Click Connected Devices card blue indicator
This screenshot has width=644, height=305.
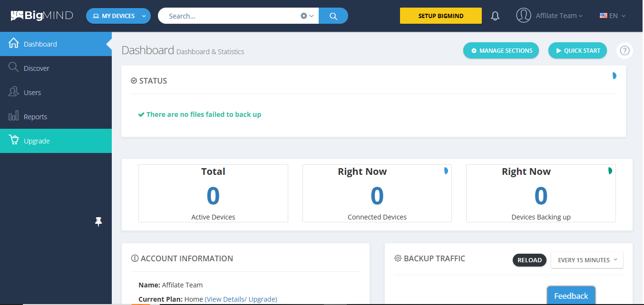pyautogui.click(x=446, y=171)
